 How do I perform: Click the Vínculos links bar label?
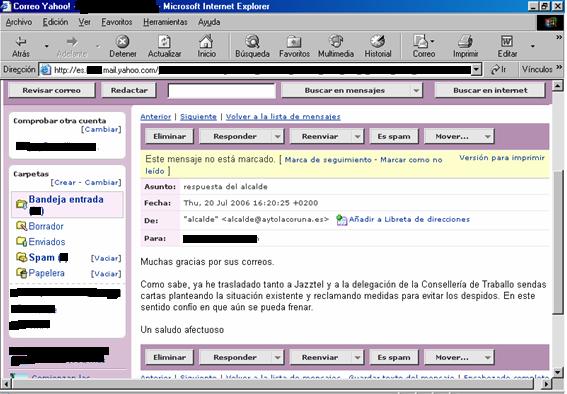[537, 69]
